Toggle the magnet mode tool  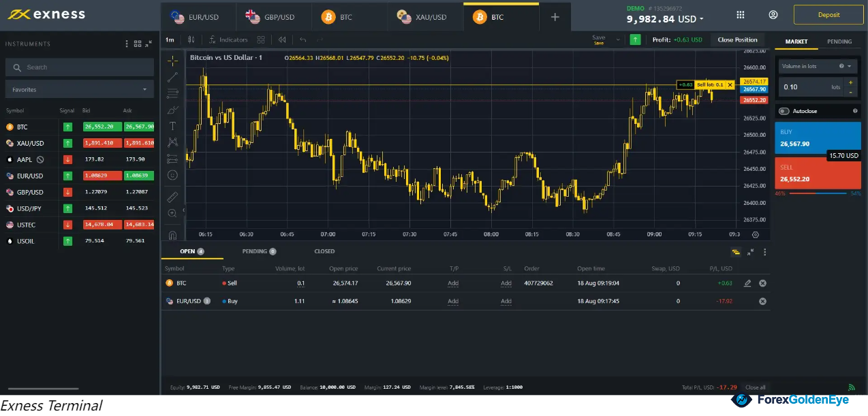pos(172,236)
